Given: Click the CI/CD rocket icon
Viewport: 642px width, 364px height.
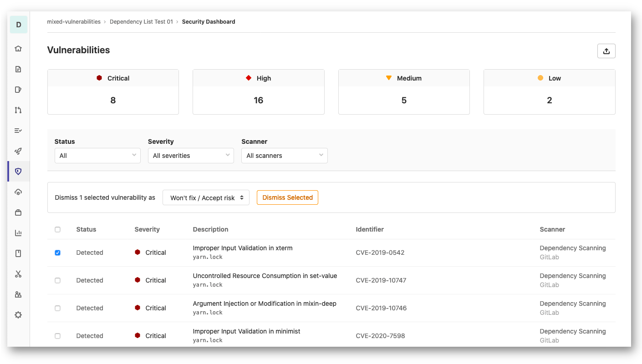Looking at the screenshot, I should click(18, 151).
